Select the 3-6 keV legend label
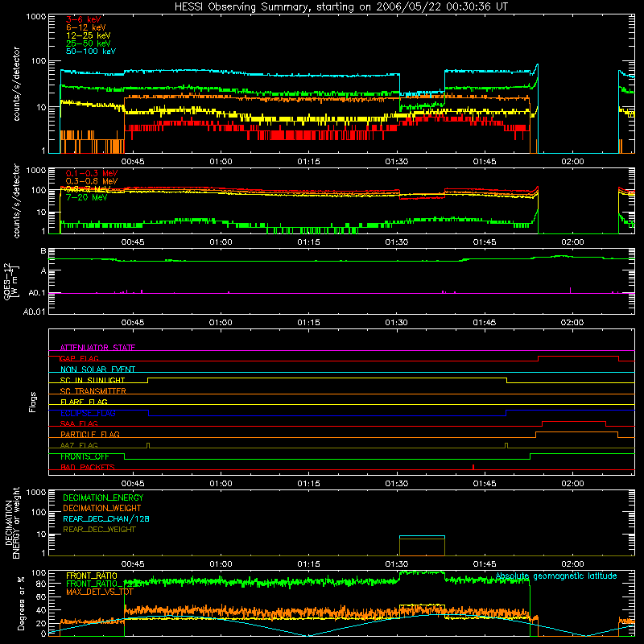644x644 pixels. tap(84, 19)
